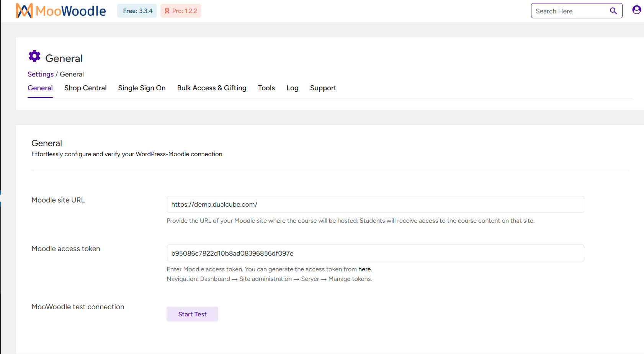This screenshot has width=644, height=354.
Task: Click the crown icon in Pro badge
Action: [167, 11]
